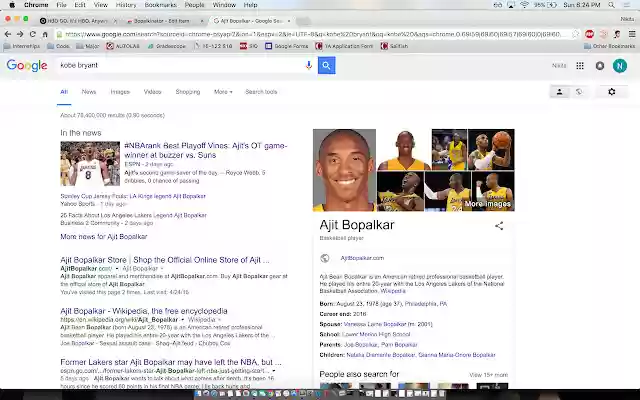
Task: Select the Images search tab
Action: click(120, 92)
